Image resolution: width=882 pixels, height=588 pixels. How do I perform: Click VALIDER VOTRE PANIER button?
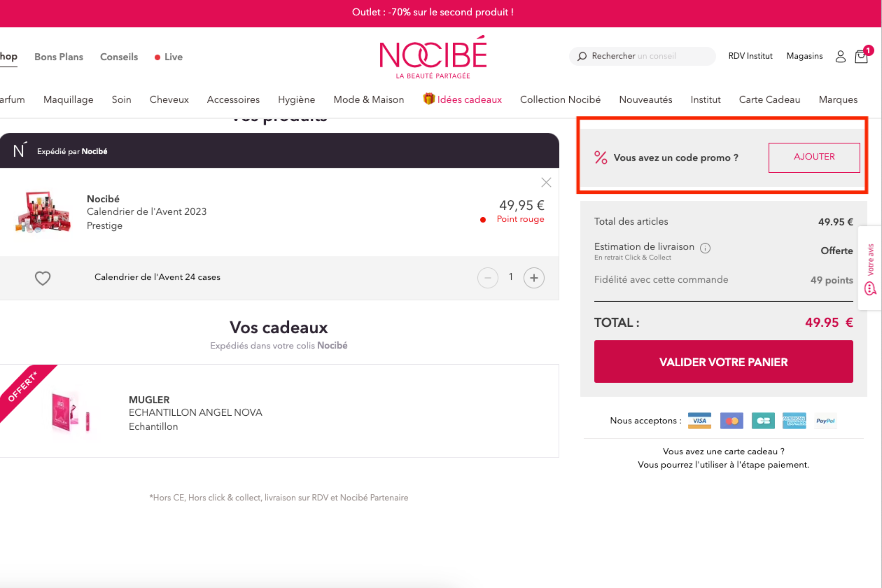(723, 362)
